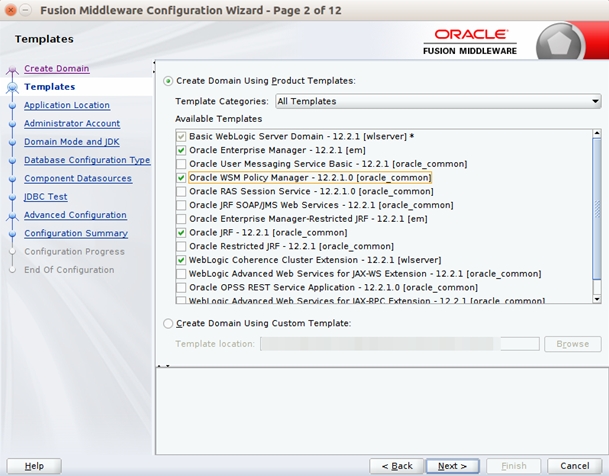Click the Oracle Fusion Middleware pentagon logo
This screenshot has height=476, width=609.
(x=559, y=43)
